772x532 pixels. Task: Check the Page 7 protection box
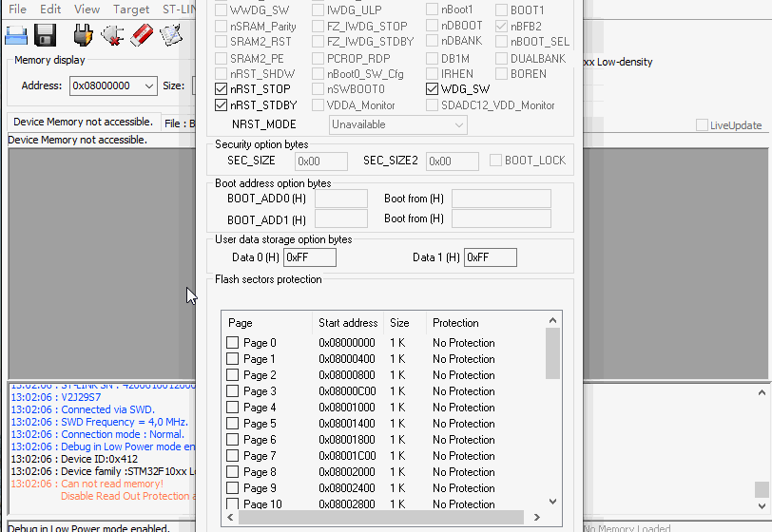[x=232, y=456]
